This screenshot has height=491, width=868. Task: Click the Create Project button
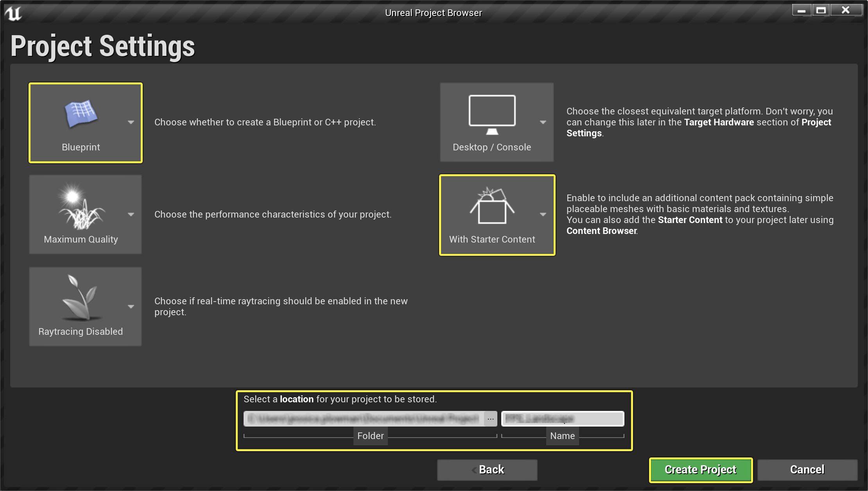click(x=699, y=470)
